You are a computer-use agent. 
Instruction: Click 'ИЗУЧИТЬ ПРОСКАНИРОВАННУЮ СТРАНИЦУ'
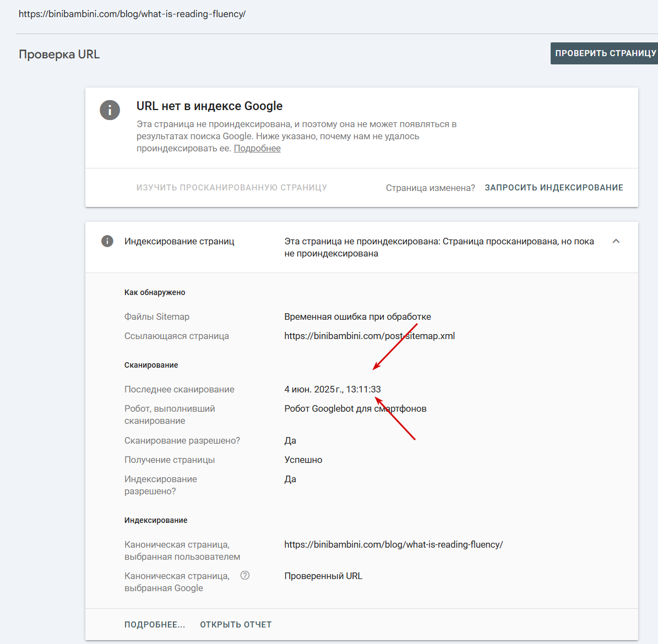(232, 188)
